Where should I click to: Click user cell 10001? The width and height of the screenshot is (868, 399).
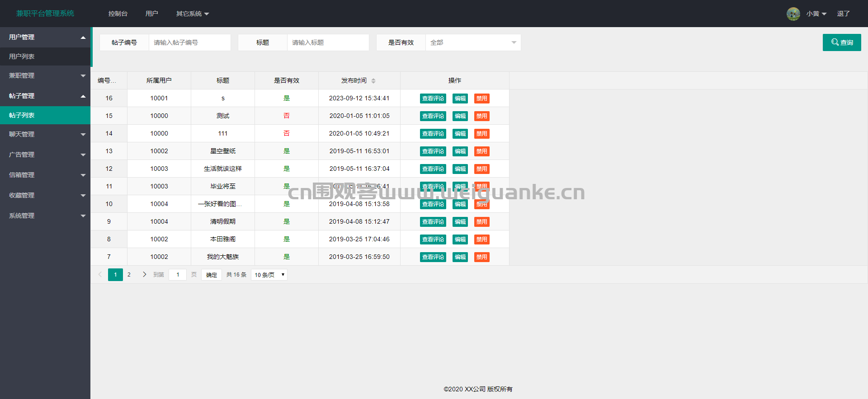159,99
